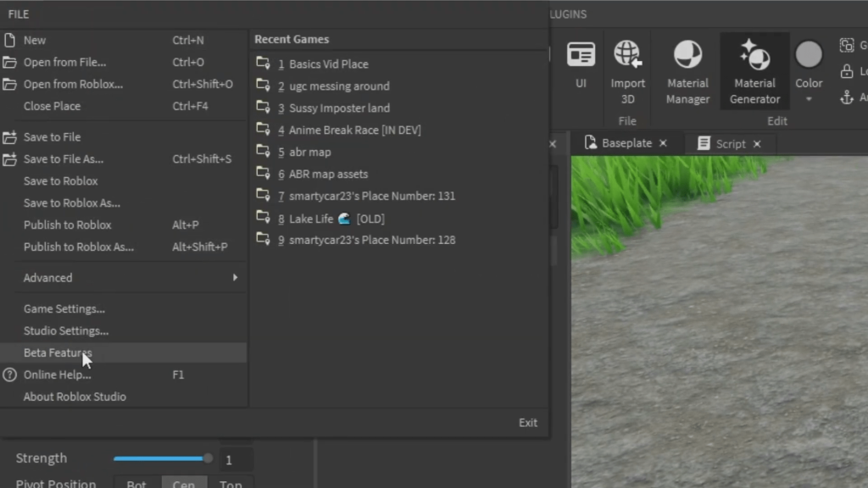Click place icon beside Sussy Imposter land
The height and width of the screenshot is (488, 868).
pos(263,107)
